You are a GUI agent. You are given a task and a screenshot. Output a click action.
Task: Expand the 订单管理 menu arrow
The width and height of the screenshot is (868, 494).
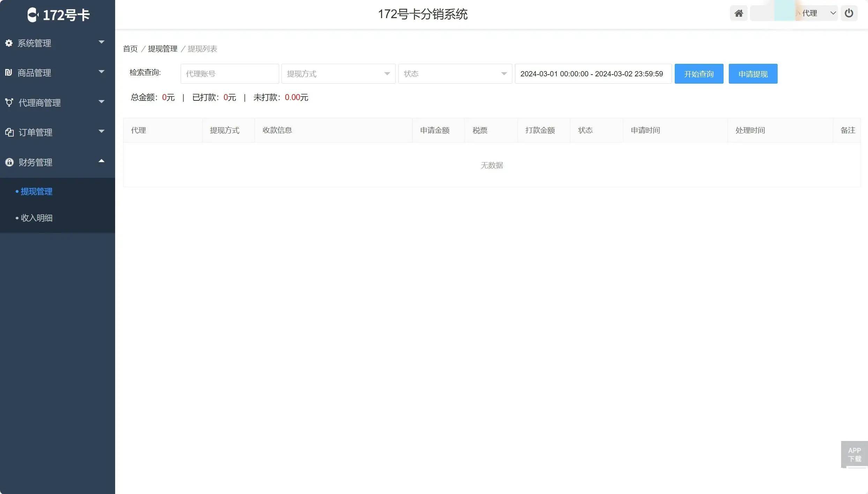(102, 131)
